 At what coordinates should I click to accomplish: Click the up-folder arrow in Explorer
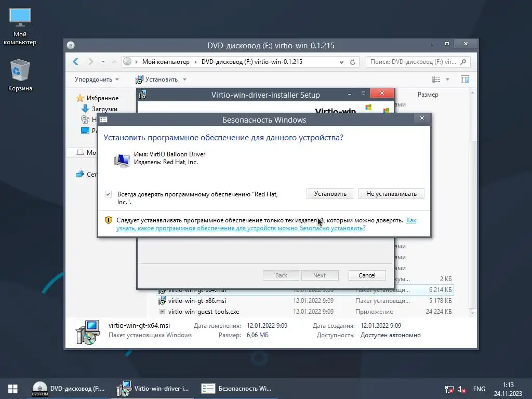[x=114, y=62]
